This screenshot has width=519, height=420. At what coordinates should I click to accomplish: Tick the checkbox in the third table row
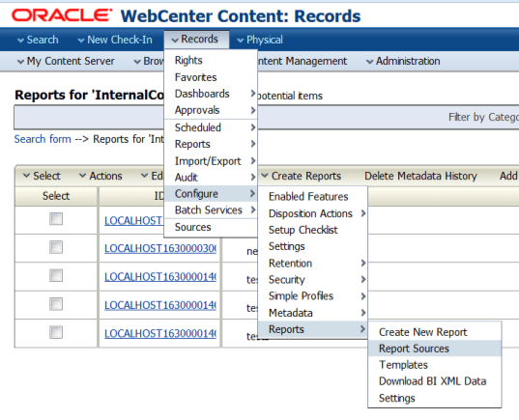tap(56, 275)
